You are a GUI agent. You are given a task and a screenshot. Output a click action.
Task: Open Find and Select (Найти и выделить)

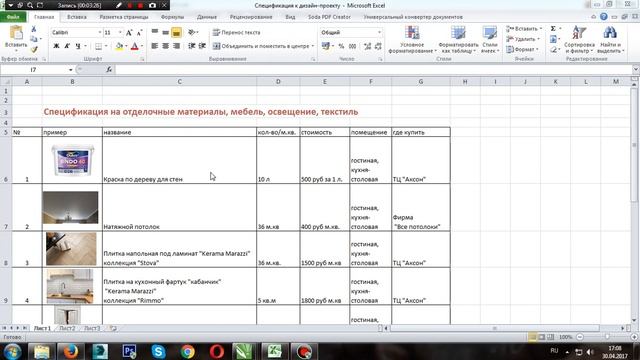point(610,40)
